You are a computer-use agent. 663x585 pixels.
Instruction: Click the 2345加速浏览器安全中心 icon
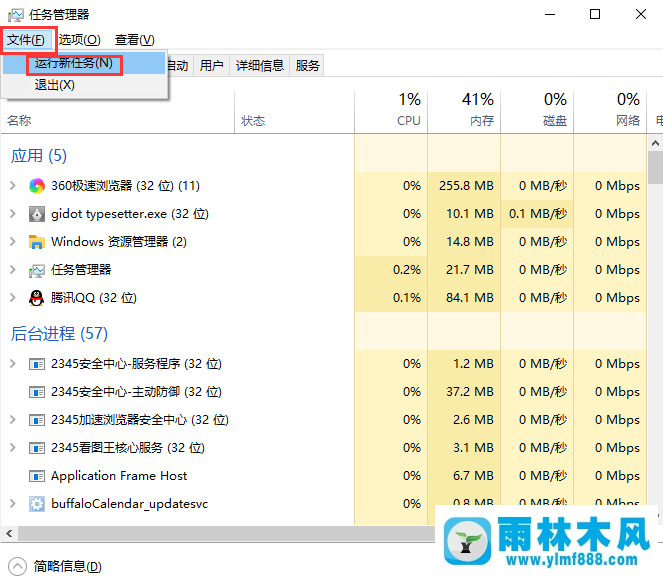(x=37, y=420)
